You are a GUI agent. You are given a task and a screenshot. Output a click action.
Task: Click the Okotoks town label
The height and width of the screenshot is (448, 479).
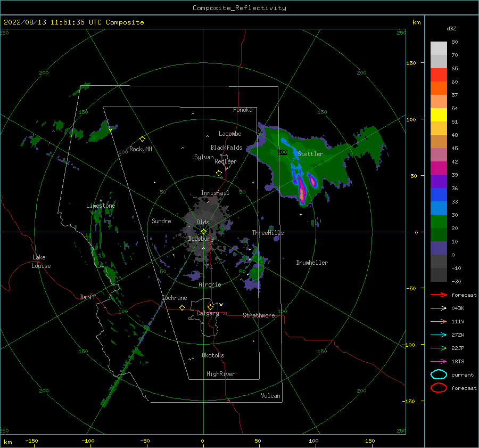pos(213,355)
